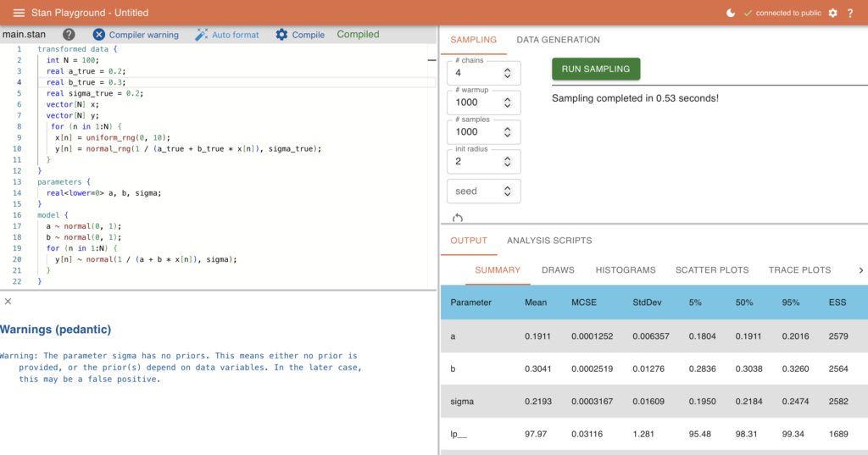Adjust the # chains stepper arrows
The image size is (868, 455).
pos(508,73)
